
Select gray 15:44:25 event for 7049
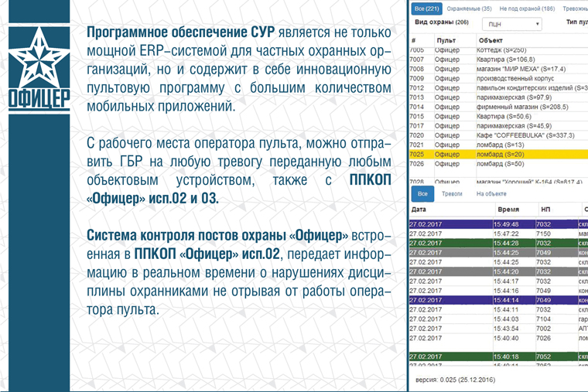pos(498,253)
